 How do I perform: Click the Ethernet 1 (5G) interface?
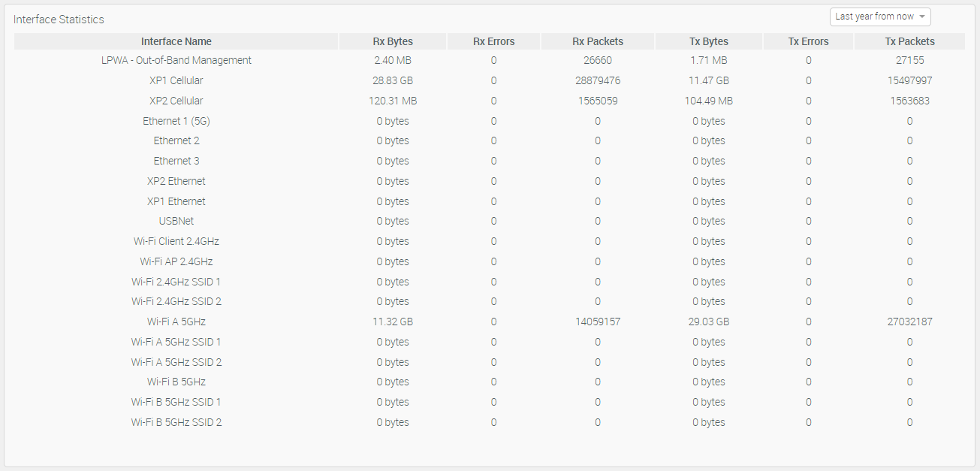(176, 121)
